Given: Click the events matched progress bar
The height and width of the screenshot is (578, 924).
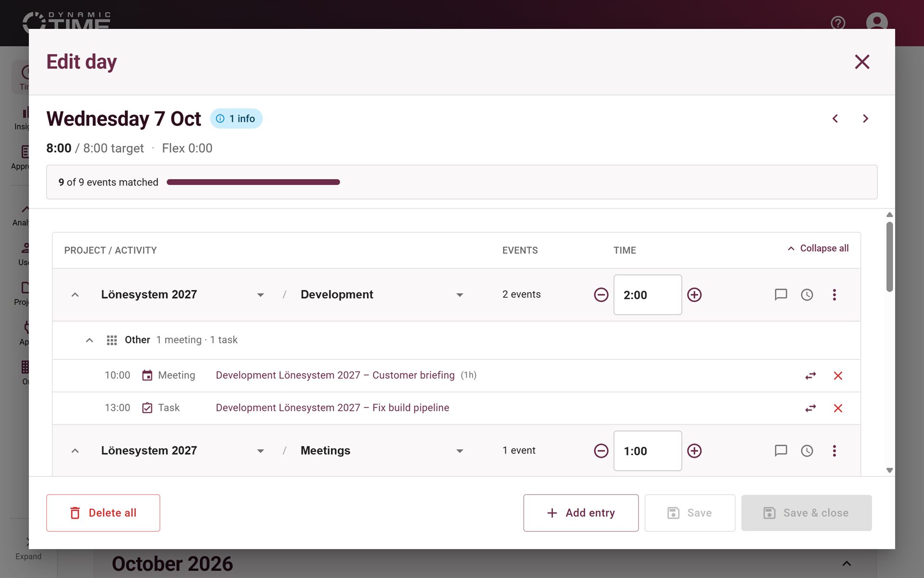Looking at the screenshot, I should [x=253, y=182].
